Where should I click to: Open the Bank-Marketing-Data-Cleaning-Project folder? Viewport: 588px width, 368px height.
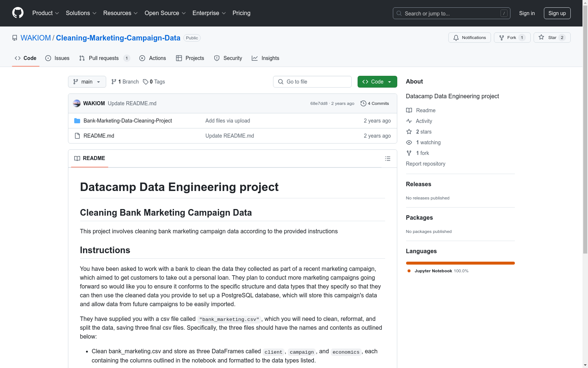pyautogui.click(x=128, y=121)
